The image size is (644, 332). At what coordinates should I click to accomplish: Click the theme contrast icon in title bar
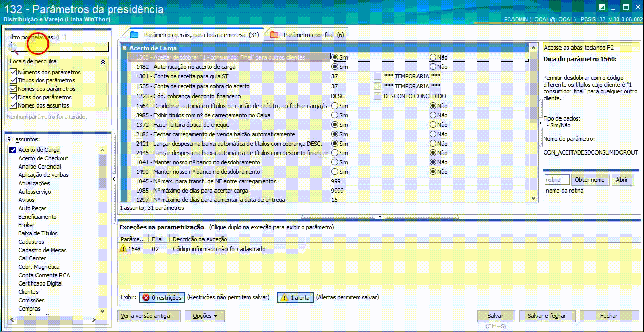tap(602, 7)
